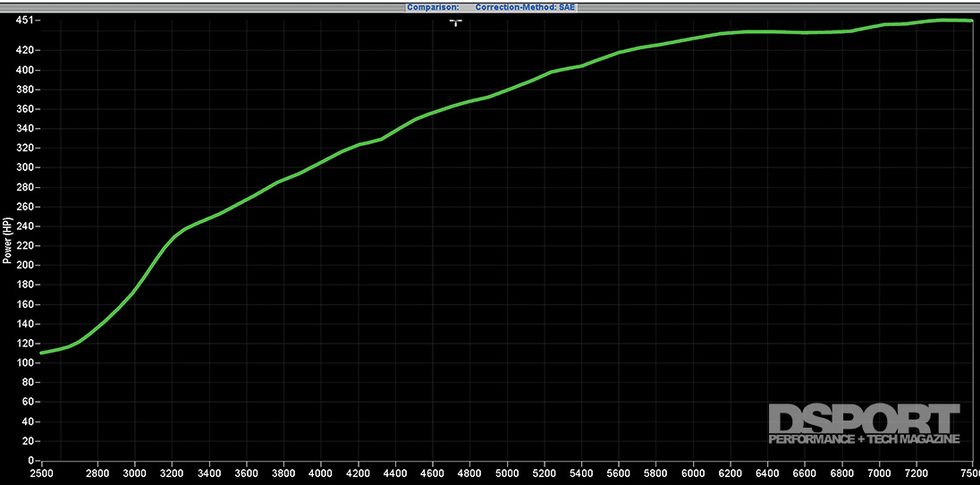Select the 2500 RPM label on X-axis

point(42,472)
